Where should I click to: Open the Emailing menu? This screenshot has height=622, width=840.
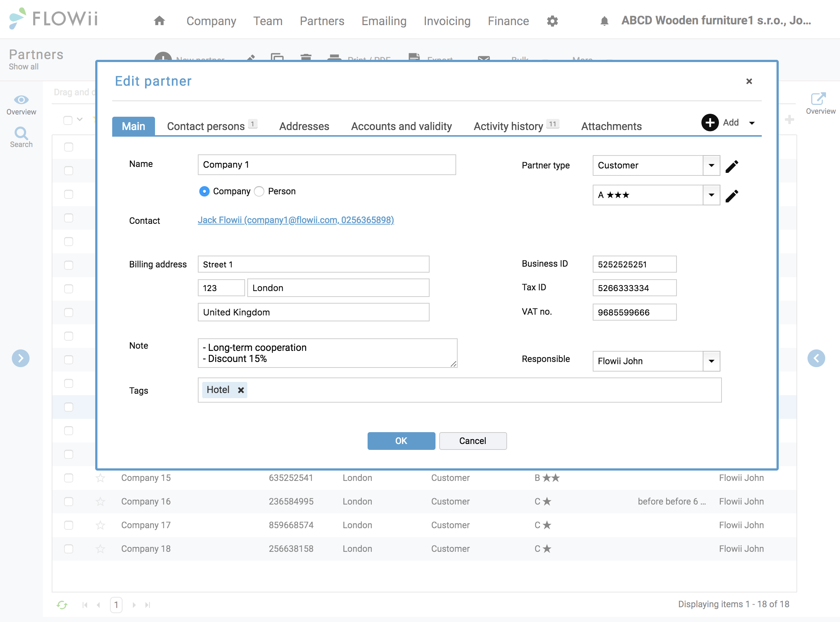point(384,21)
